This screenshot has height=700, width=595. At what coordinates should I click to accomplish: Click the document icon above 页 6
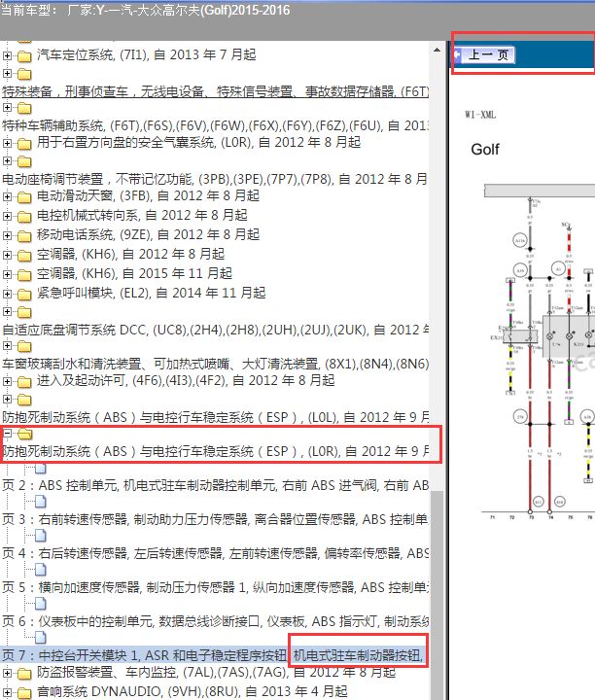coord(41,604)
